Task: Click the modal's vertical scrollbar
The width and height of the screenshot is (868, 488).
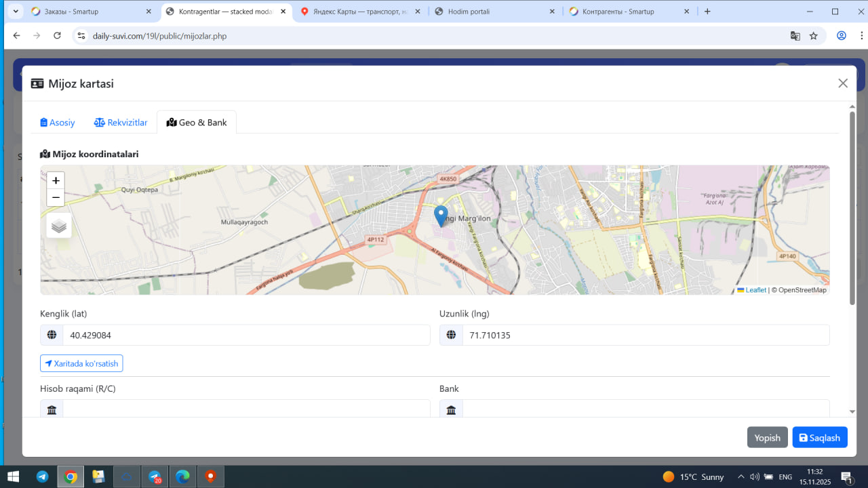Action: pyautogui.click(x=852, y=208)
